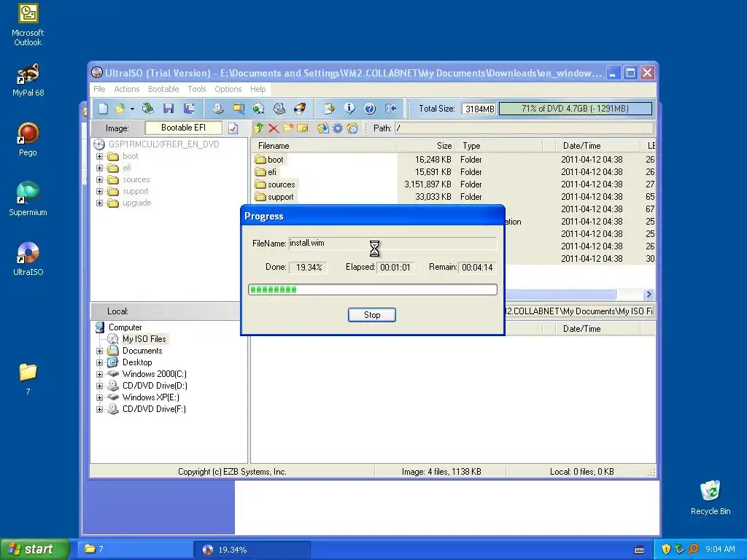The width and height of the screenshot is (747, 560).
Task: Click the Save floppy disk icon
Action: tap(169, 109)
